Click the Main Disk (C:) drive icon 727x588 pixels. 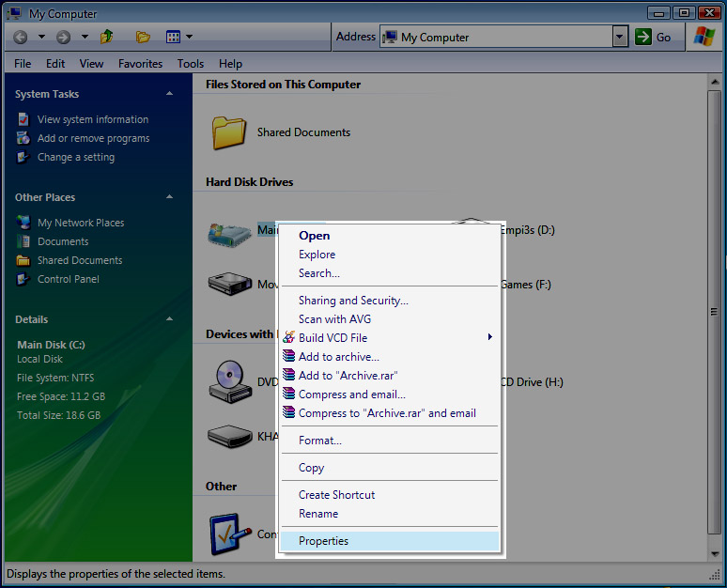tap(228, 235)
